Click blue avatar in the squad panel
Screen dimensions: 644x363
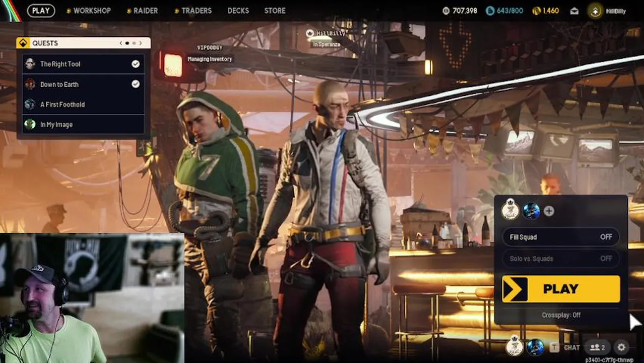pyautogui.click(x=531, y=211)
